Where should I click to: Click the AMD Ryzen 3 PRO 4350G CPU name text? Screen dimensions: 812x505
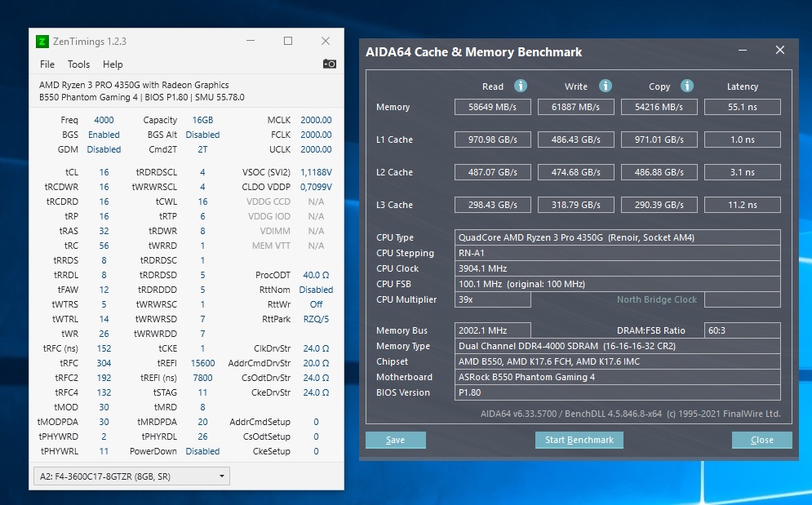coord(134,85)
